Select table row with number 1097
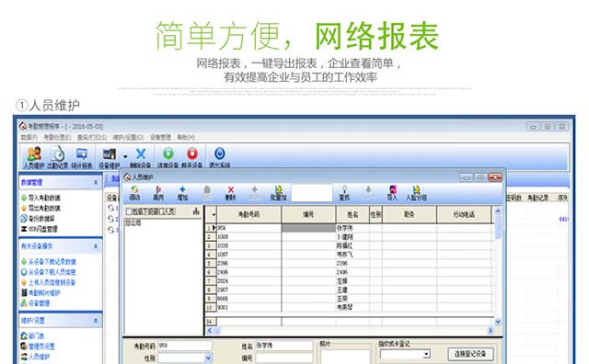This screenshot has height=364, width=589. pyautogui.click(x=350, y=255)
